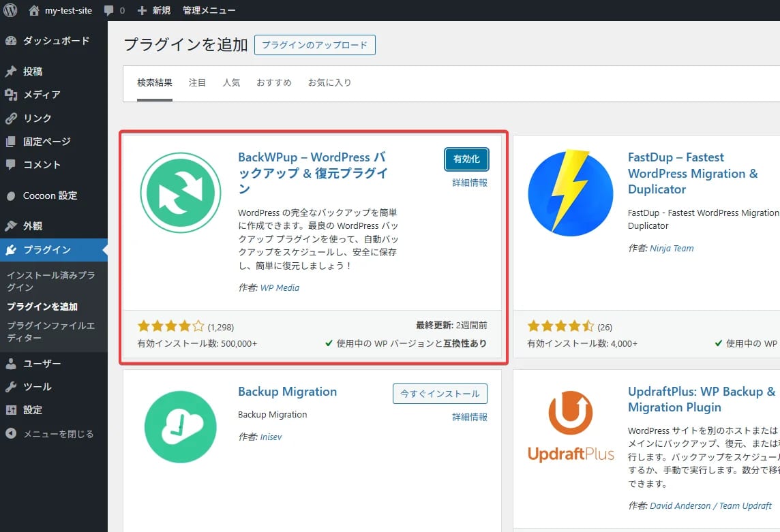This screenshot has width=780, height=532.
Task: Expand the 外観 sidebar menu
Action: coord(33,226)
